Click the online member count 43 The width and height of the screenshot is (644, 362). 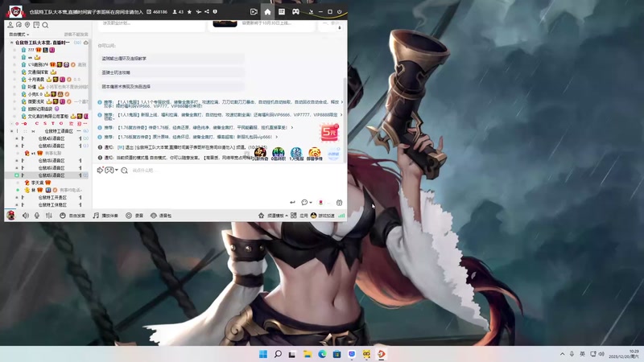pos(178,12)
